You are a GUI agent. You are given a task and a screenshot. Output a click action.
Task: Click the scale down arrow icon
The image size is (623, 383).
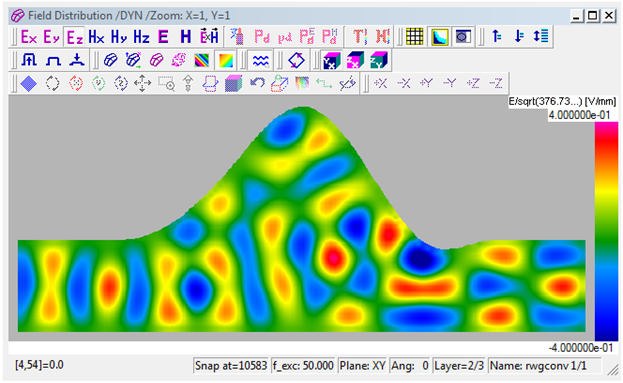pos(519,37)
